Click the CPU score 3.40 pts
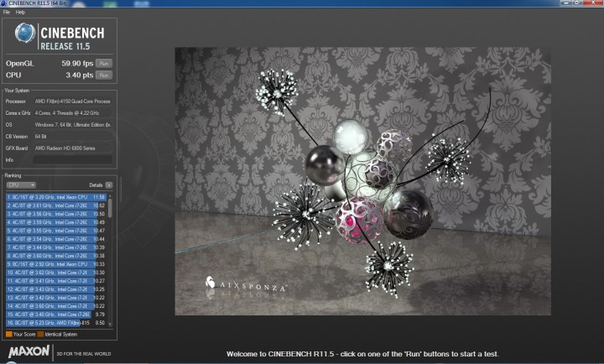604x364 pixels. click(x=80, y=75)
